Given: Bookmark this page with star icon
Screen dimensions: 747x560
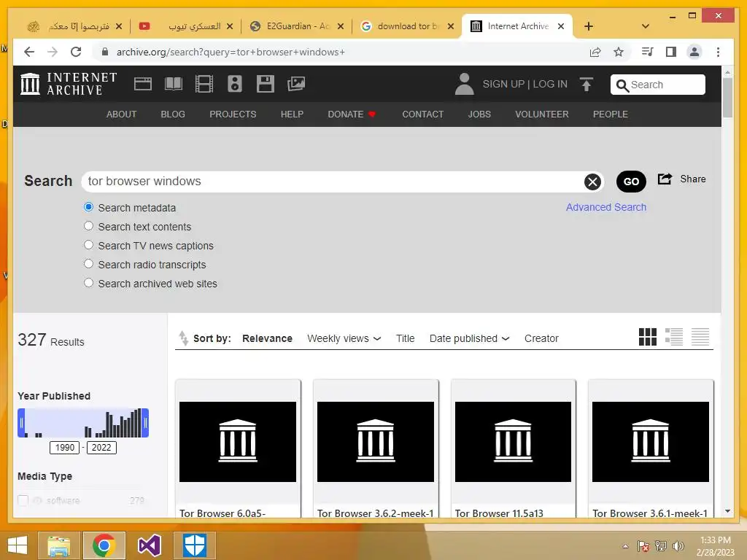Looking at the screenshot, I should (619, 52).
